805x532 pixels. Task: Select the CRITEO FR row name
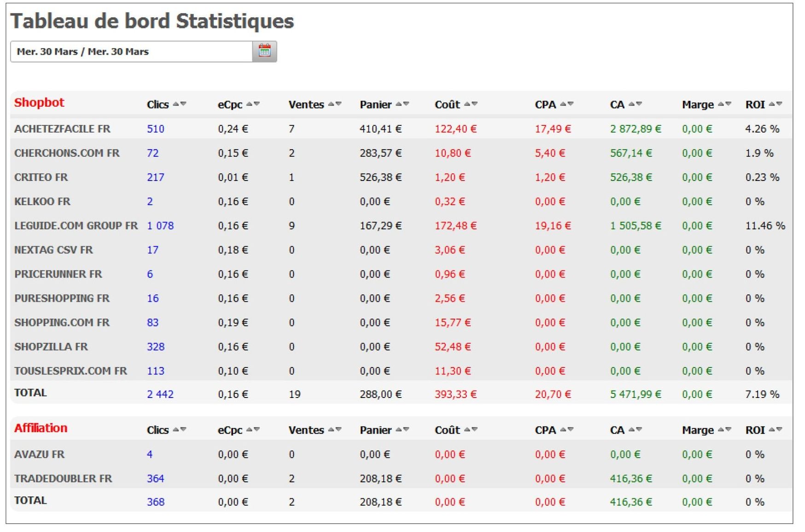pyautogui.click(x=41, y=177)
